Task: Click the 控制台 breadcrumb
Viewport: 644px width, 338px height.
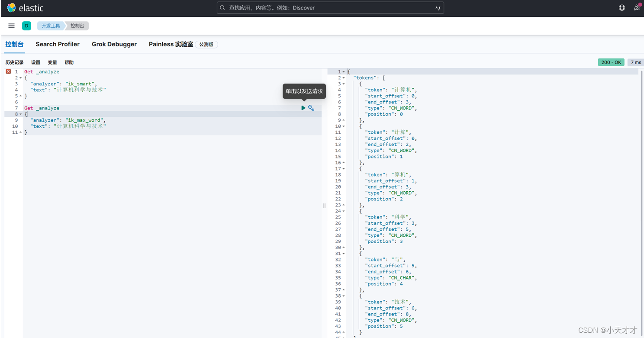Action: coord(77,26)
